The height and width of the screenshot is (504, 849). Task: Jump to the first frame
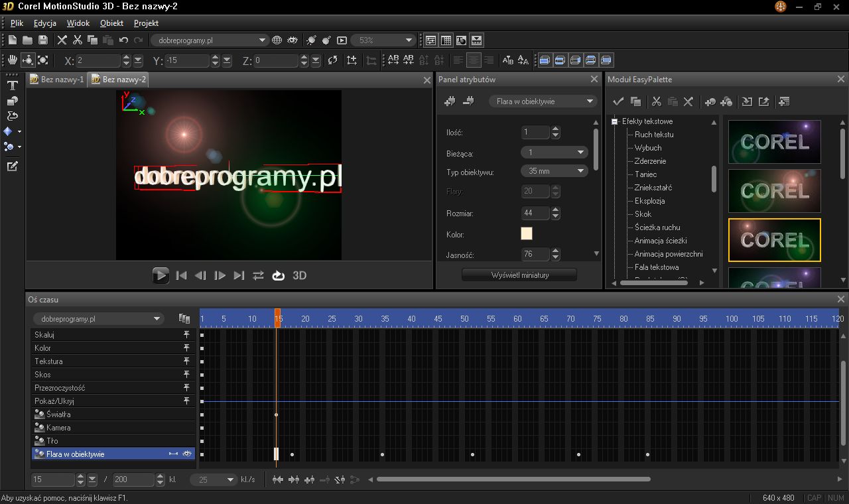coord(182,275)
